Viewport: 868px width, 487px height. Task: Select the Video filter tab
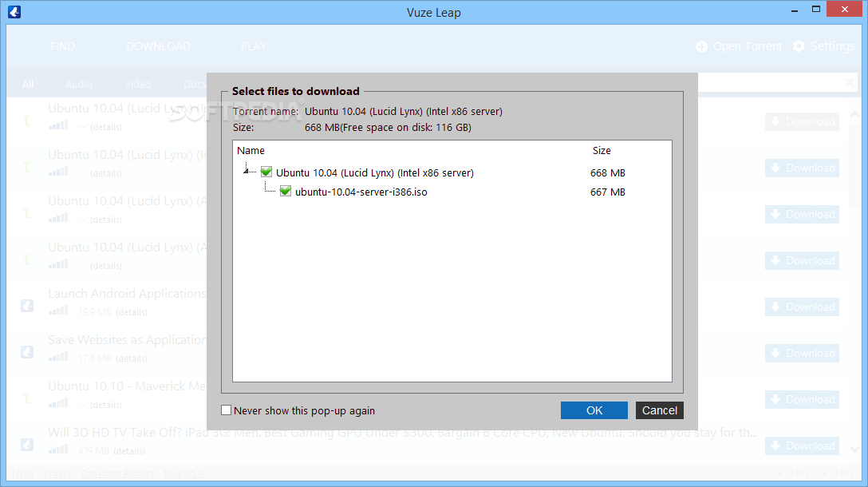click(x=138, y=84)
